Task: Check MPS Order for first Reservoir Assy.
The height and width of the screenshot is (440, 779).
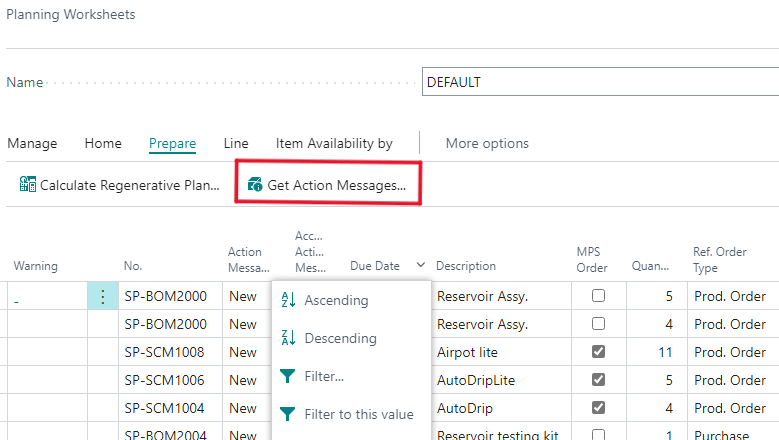Action: tap(597, 296)
